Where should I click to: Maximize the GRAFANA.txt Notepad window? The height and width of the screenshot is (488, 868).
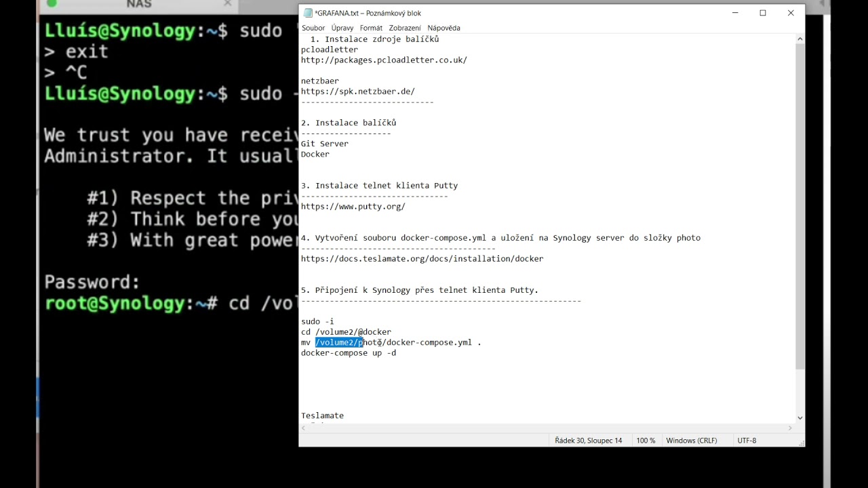pos(763,13)
